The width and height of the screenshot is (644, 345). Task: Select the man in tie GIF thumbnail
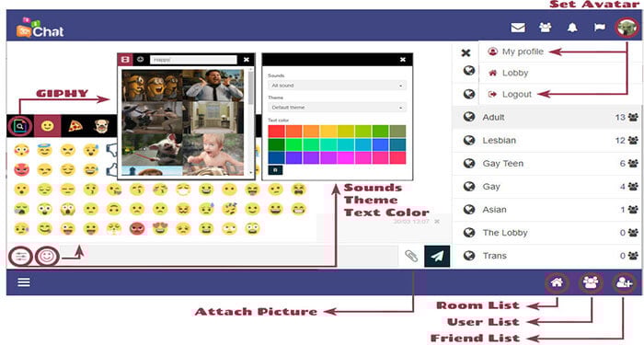pos(213,86)
